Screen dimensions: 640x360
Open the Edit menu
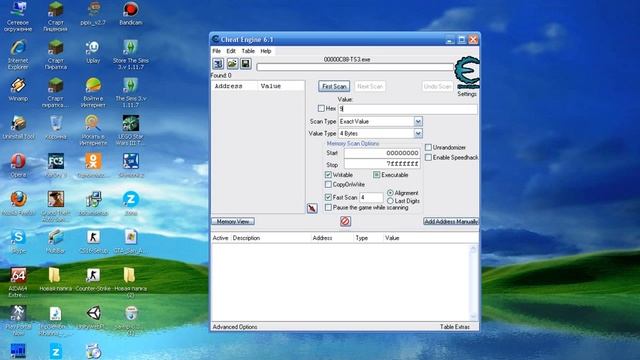point(231,51)
